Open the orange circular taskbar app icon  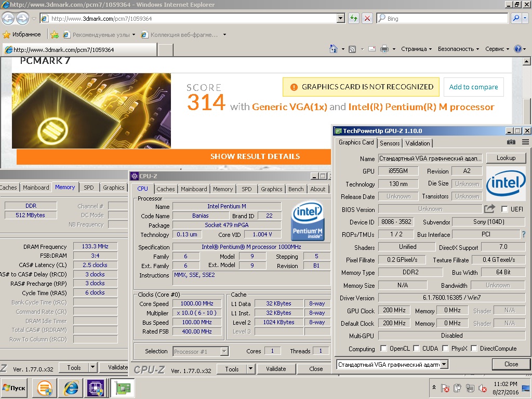[x=45, y=388]
